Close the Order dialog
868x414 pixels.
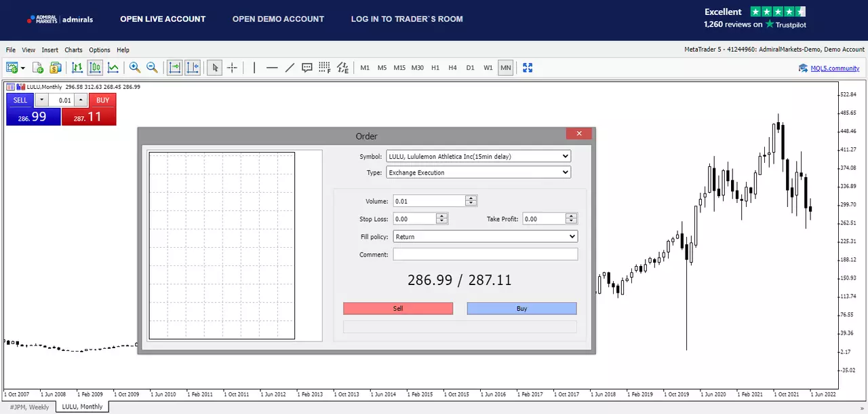pyautogui.click(x=579, y=134)
